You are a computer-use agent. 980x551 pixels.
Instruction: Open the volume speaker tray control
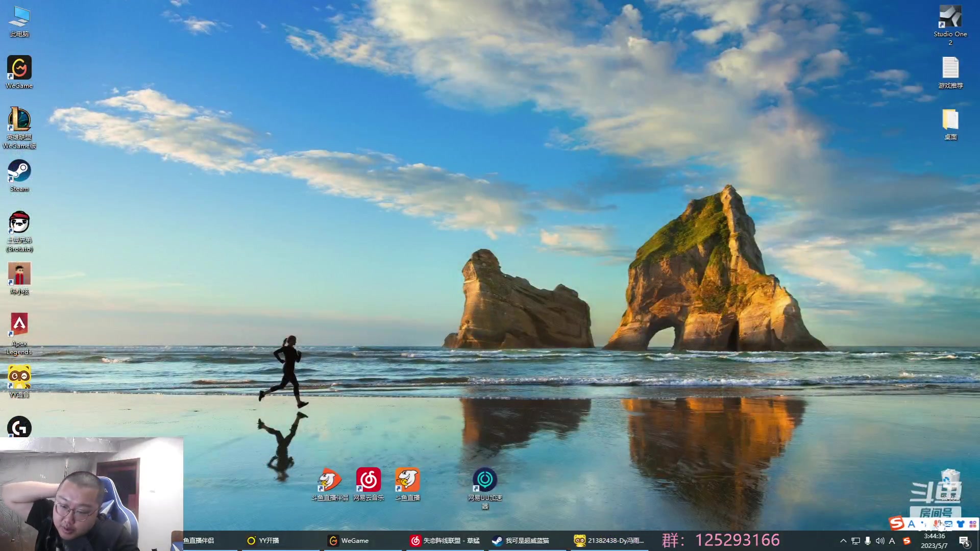click(880, 541)
